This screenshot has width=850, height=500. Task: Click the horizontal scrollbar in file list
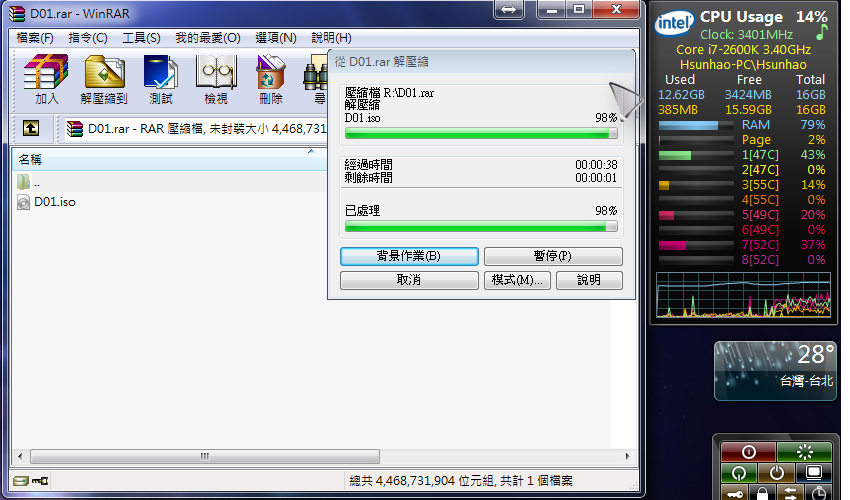point(205,456)
